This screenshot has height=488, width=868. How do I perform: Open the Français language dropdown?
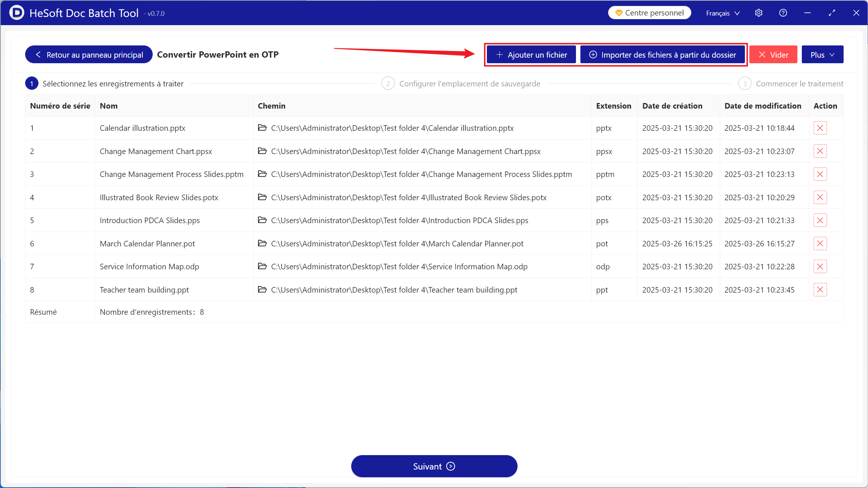[723, 13]
